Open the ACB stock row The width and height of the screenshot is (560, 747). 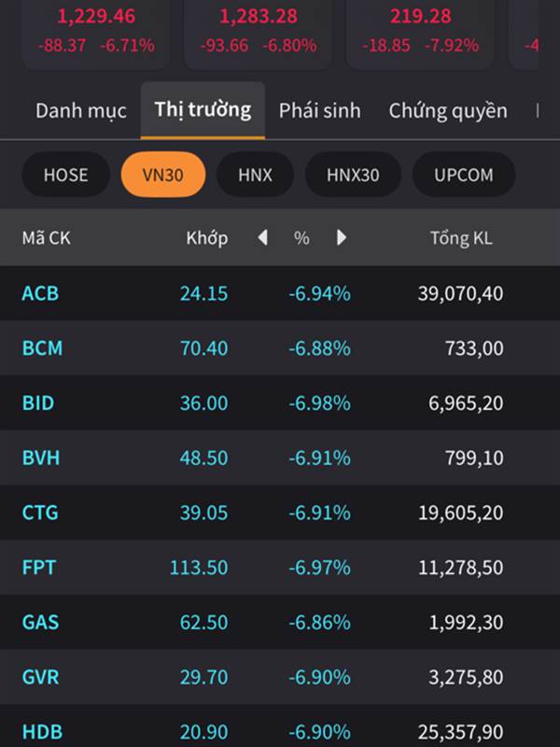(x=280, y=293)
